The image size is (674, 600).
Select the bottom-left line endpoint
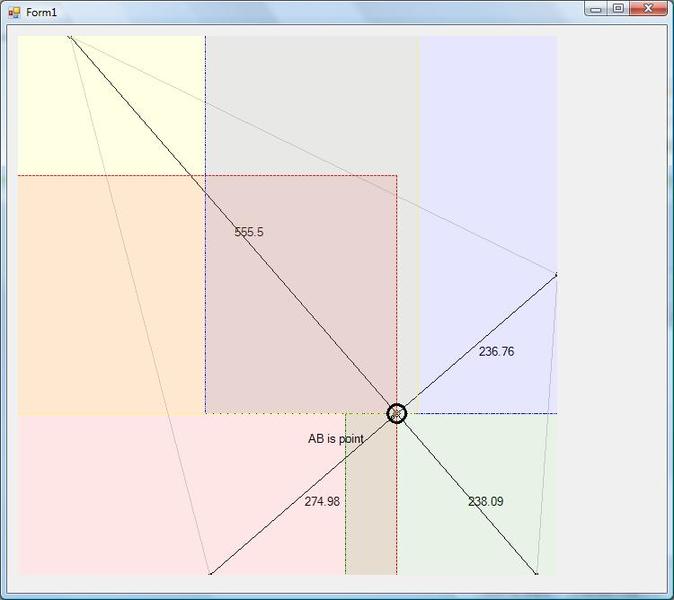point(209,573)
